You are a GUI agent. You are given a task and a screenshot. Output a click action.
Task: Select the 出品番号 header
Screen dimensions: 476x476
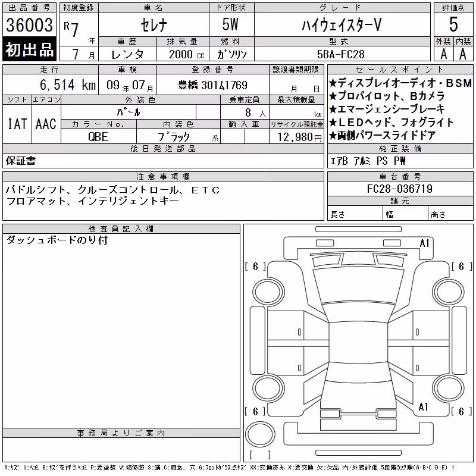coord(29,8)
